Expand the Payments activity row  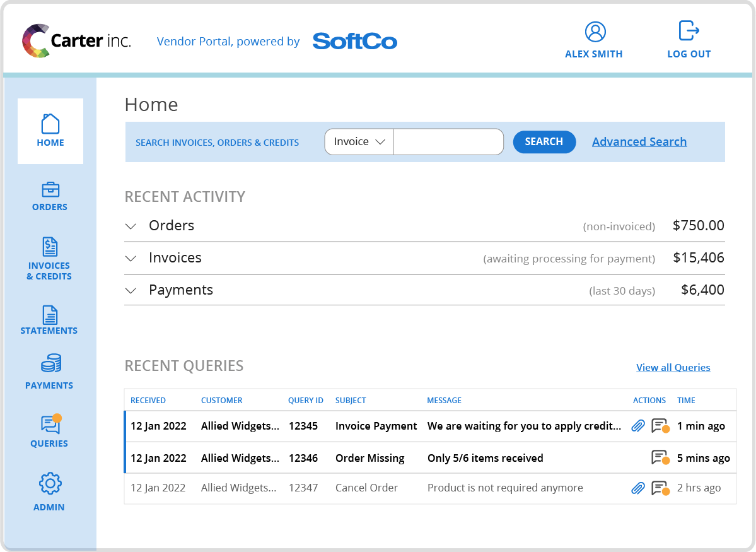131,290
